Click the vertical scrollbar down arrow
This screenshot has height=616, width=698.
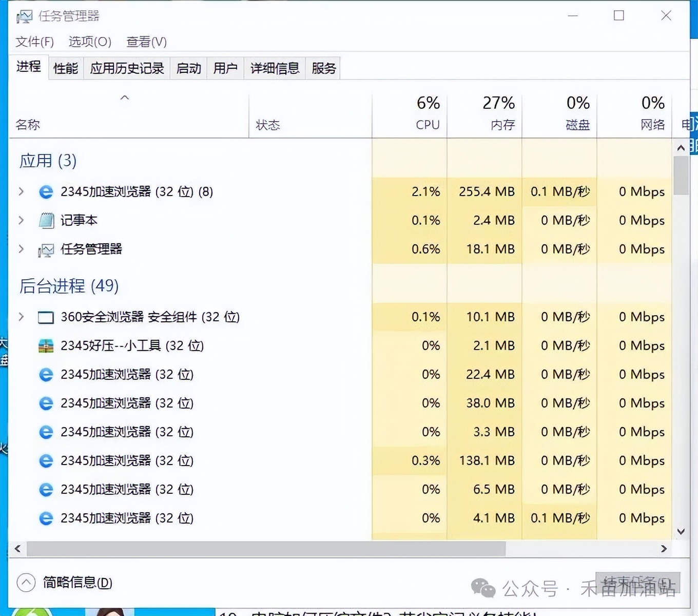coord(681,532)
